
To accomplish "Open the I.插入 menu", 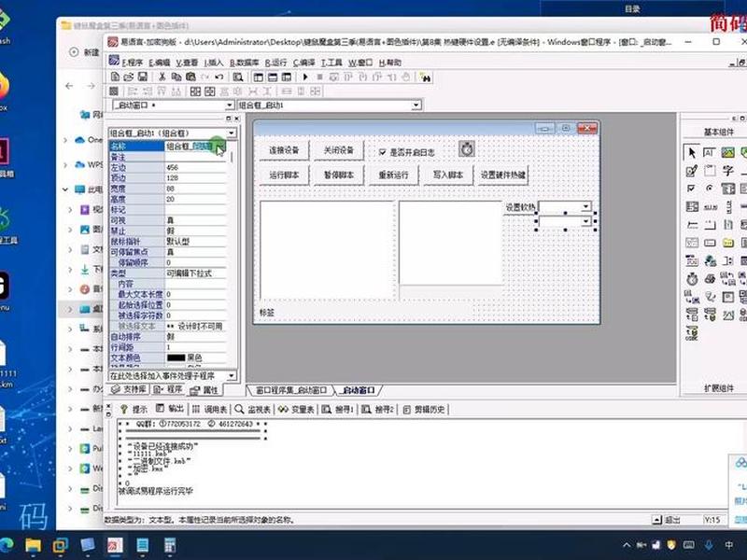I will pyautogui.click(x=214, y=63).
